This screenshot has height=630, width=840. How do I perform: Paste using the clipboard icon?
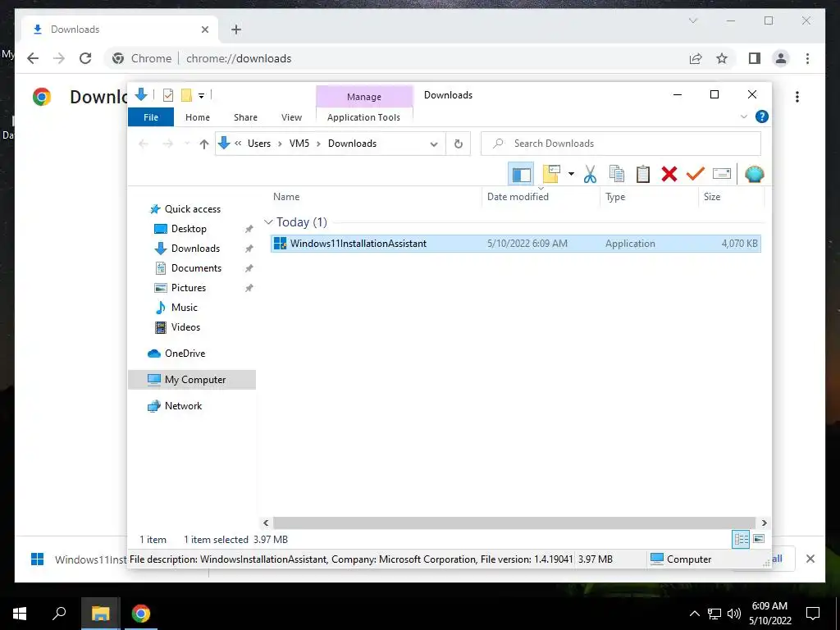tap(643, 174)
